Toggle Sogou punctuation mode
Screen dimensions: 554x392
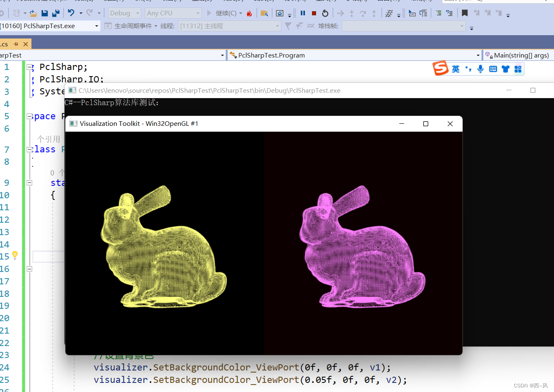[468, 69]
